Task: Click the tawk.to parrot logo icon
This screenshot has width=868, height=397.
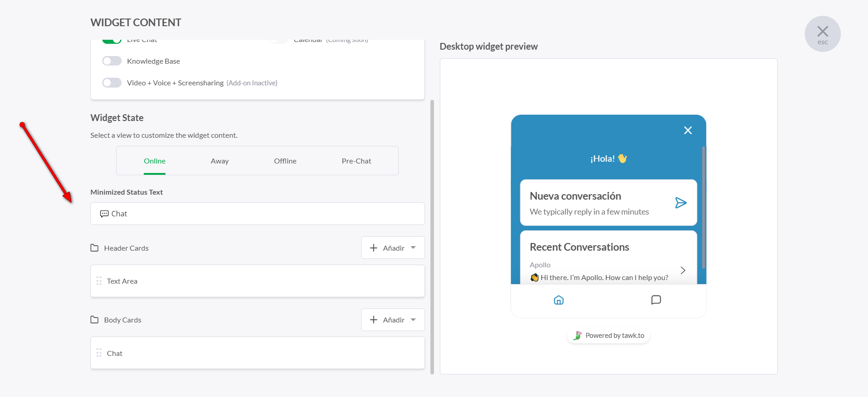Action: 577,336
